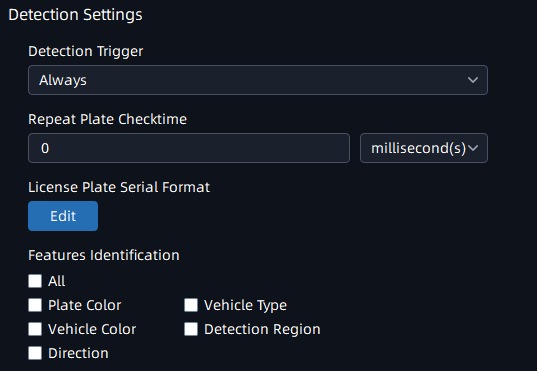Click the Vehicle Type text label
Screen dimensions: 537x371
click(x=246, y=306)
